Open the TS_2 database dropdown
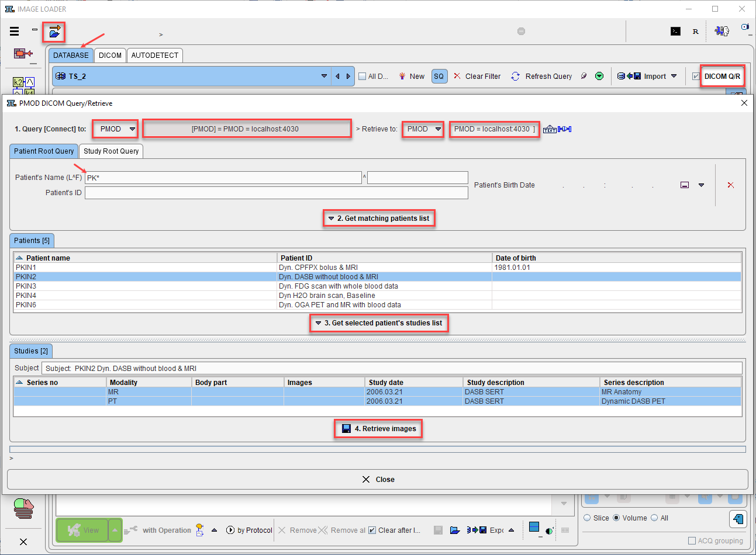Image resolution: width=756 pixels, height=555 pixels. point(324,77)
